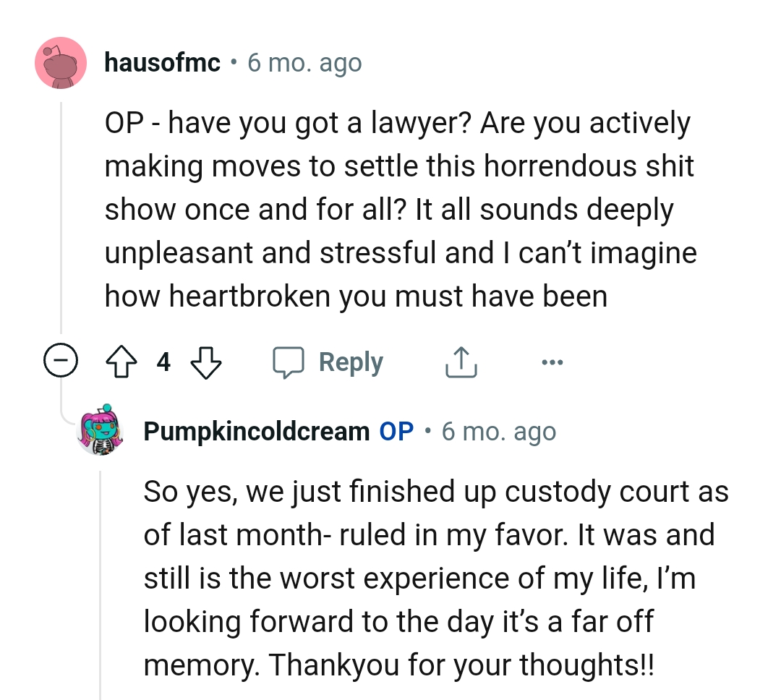Collapse replies using the thread line
781x700 pixels.
(x=61, y=217)
